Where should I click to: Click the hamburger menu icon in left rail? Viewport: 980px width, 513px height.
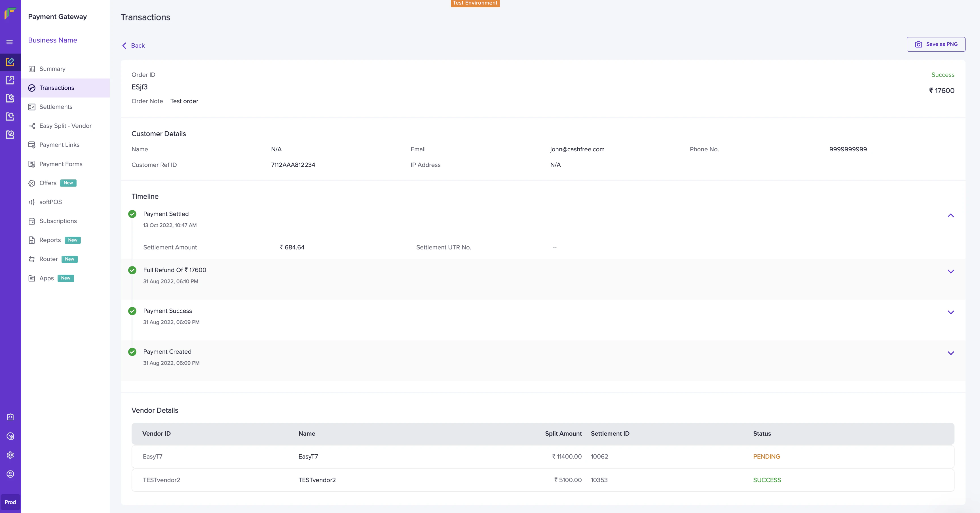pos(10,42)
